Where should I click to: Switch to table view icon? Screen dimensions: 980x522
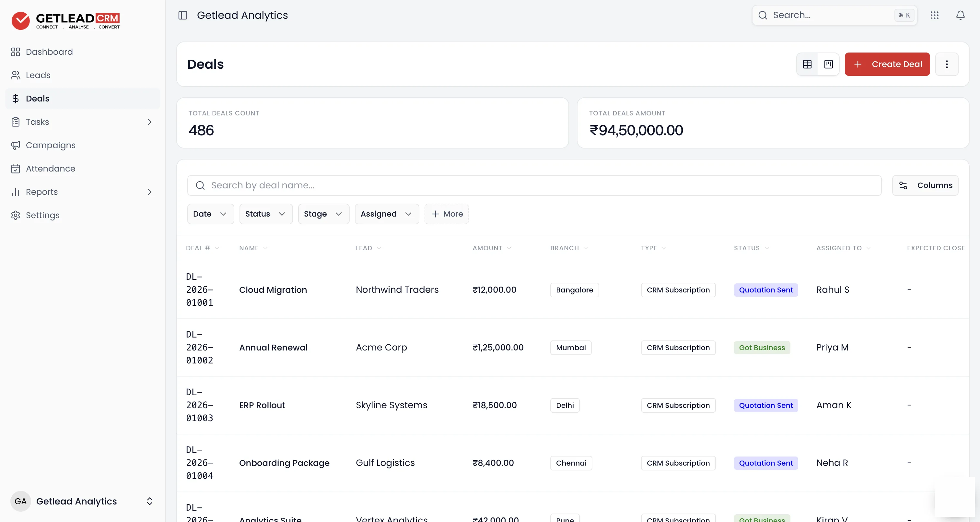[x=807, y=64]
